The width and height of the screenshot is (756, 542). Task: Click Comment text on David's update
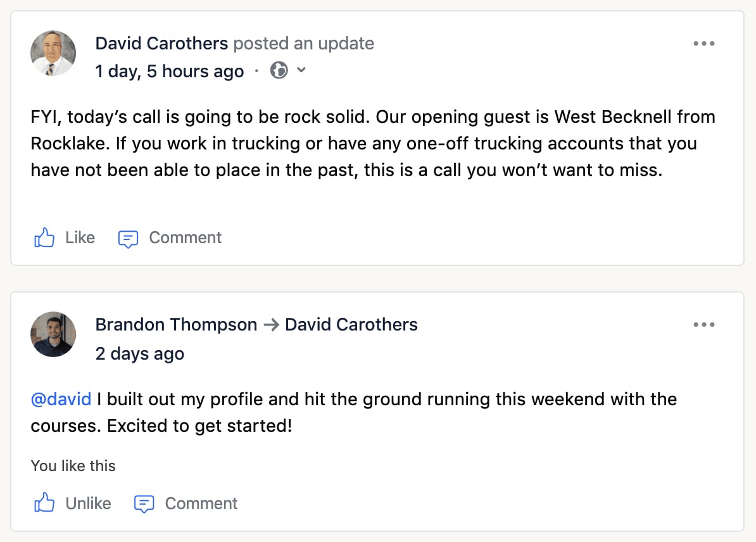pyautogui.click(x=185, y=237)
